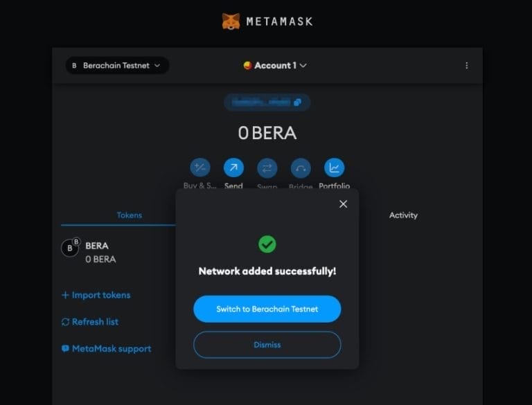
Task: Click the BERA token logo
Action: click(70, 248)
